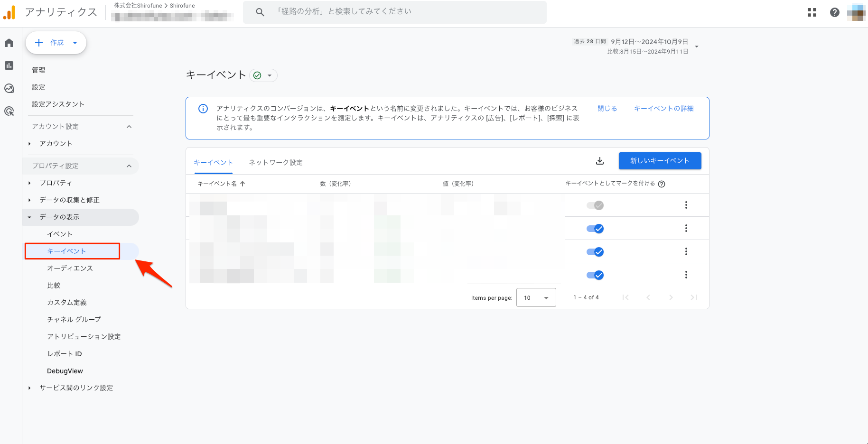Select オーディエンス in the sidebar menu
This screenshot has width=868, height=444.
70,268
